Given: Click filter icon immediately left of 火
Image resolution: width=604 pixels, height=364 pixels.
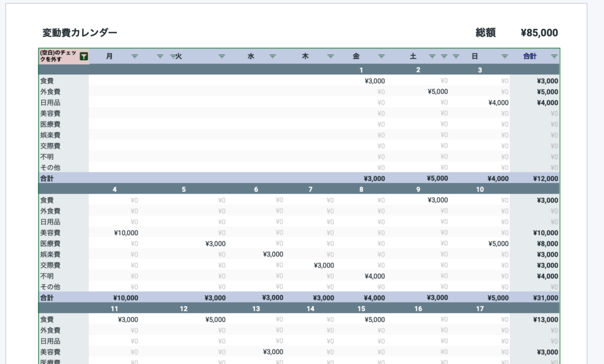Looking at the screenshot, I should pos(173,57).
